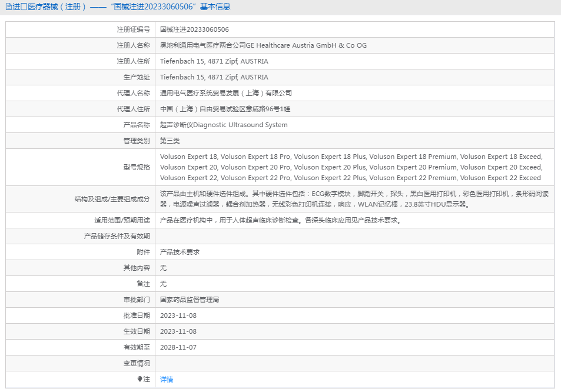The height and width of the screenshot is (392, 561).
Task: Click the 注册人名称 label
Action: click(134, 45)
